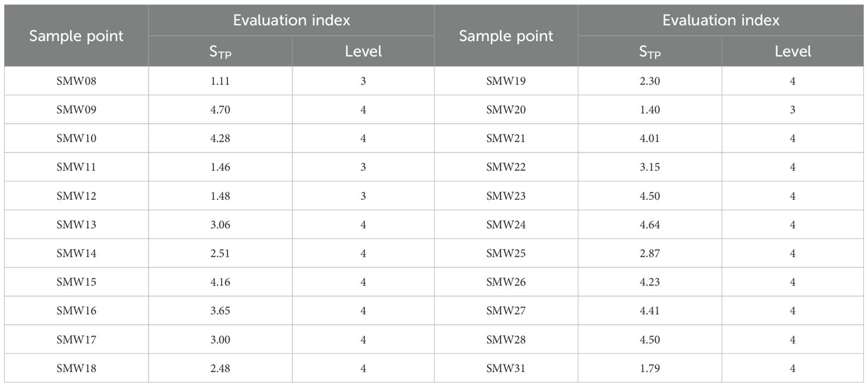
Task: Click the SMW08 sample point cell
Action: 76,81
